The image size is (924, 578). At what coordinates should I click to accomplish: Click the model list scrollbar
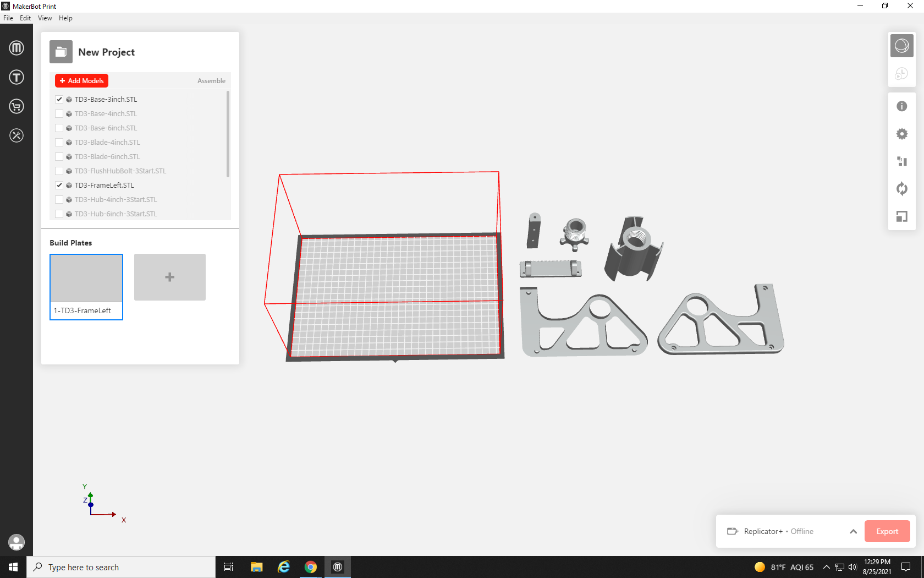[x=228, y=134]
